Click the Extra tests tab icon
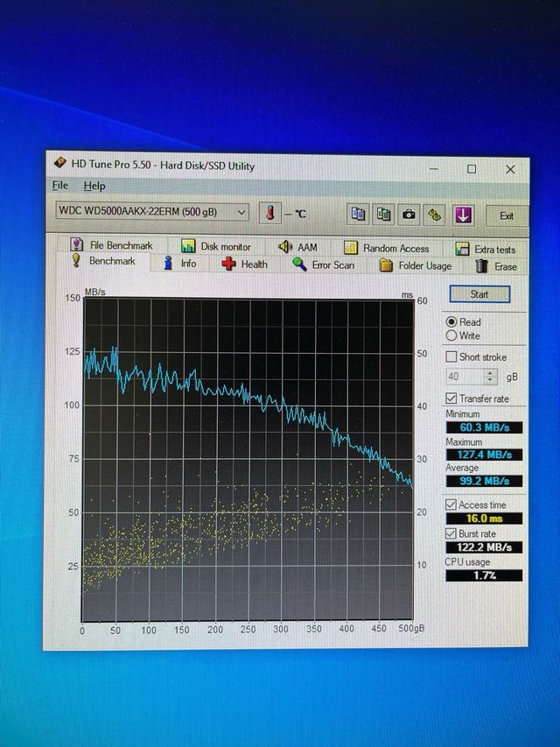Screen dimensions: 560x747 (x=462, y=249)
